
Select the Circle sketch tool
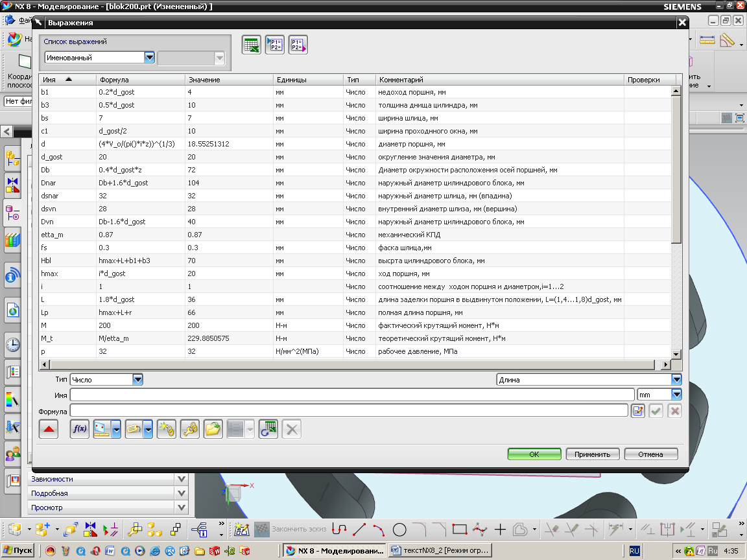pyautogui.click(x=399, y=529)
